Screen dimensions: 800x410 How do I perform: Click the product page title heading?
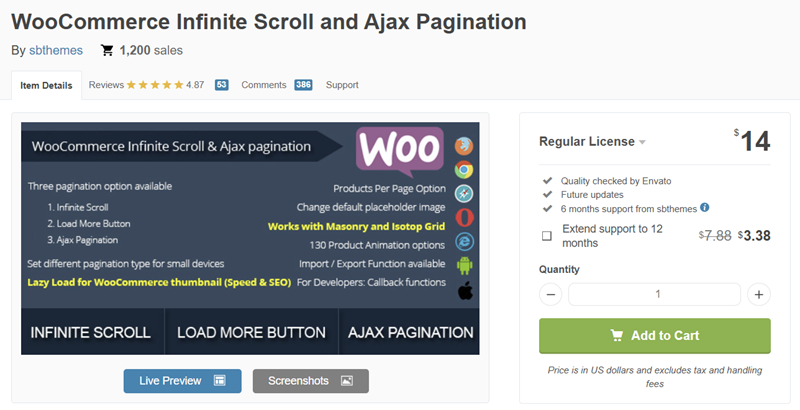[269, 22]
